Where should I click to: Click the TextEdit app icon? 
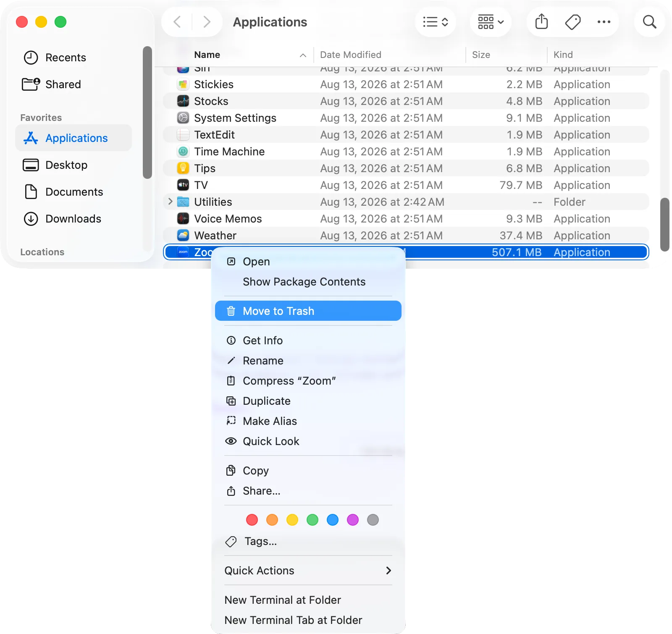tap(183, 135)
